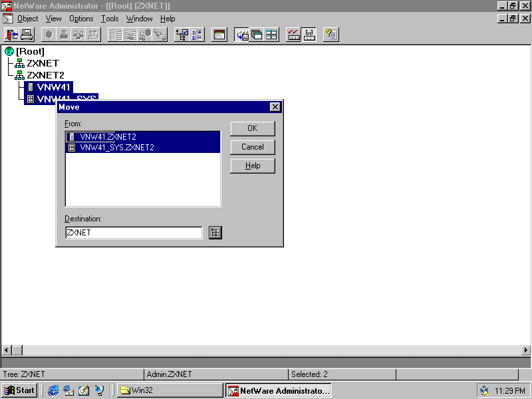The image size is (532, 399).
Task: Click the system tray icon beside clock
Action: (485, 391)
